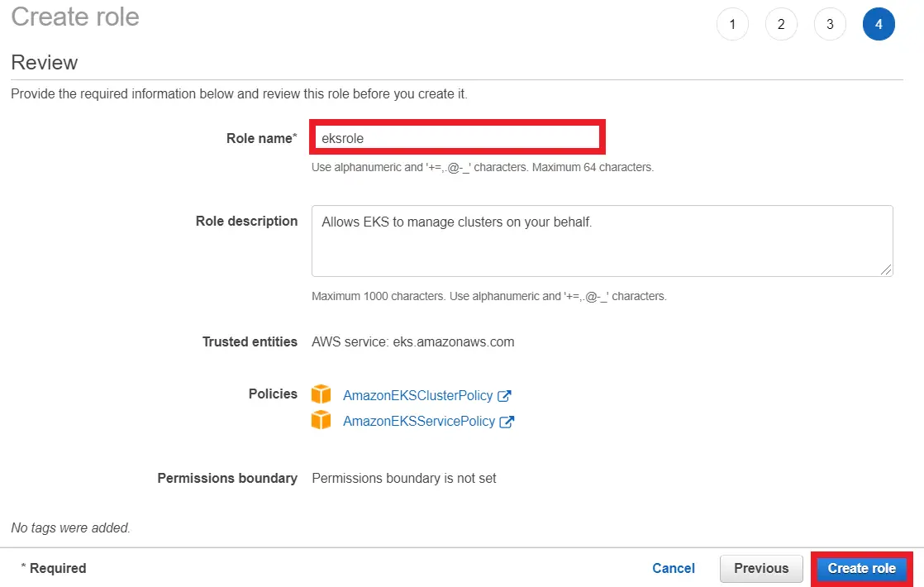Viewport: 924px width, 587px height.
Task: Click the 'Permissions boundary' label
Action: (227, 478)
